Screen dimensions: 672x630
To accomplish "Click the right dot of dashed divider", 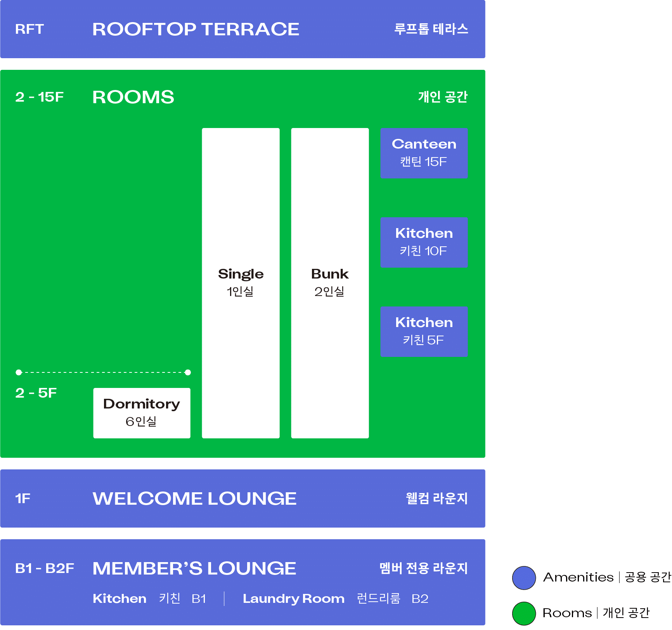I will click(x=188, y=372).
